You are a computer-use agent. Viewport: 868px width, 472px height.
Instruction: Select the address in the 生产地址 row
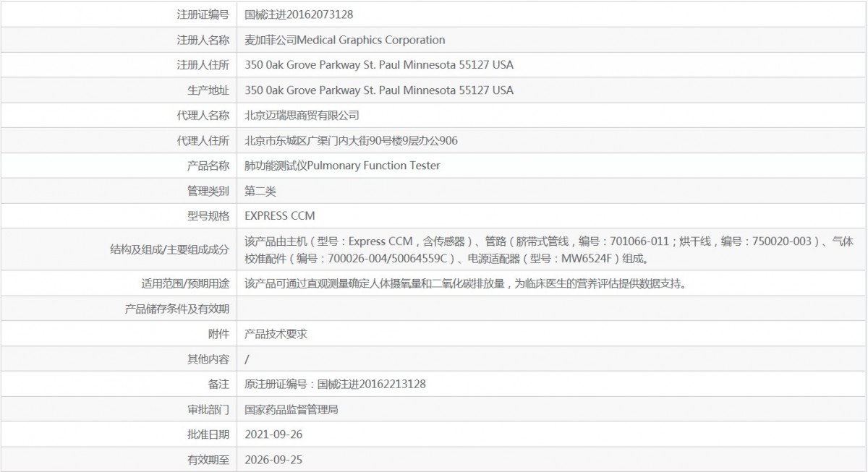coord(379,90)
